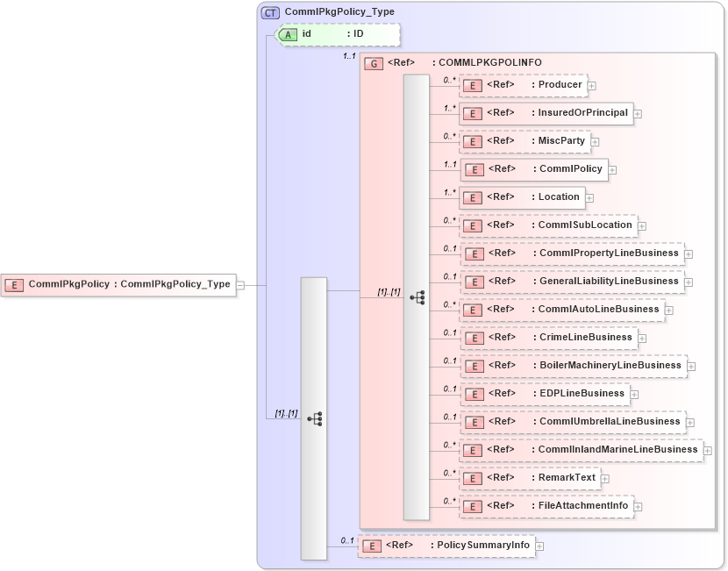Click the G group badge for COMMLPKGPOLINFO
Screen dimensions: 728x571
click(x=375, y=62)
